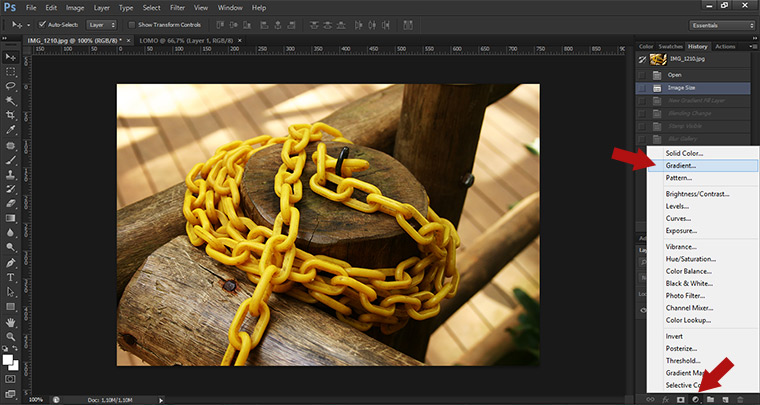Enable Show Transform Controls checkbox
The image size is (760, 405).
(x=133, y=24)
